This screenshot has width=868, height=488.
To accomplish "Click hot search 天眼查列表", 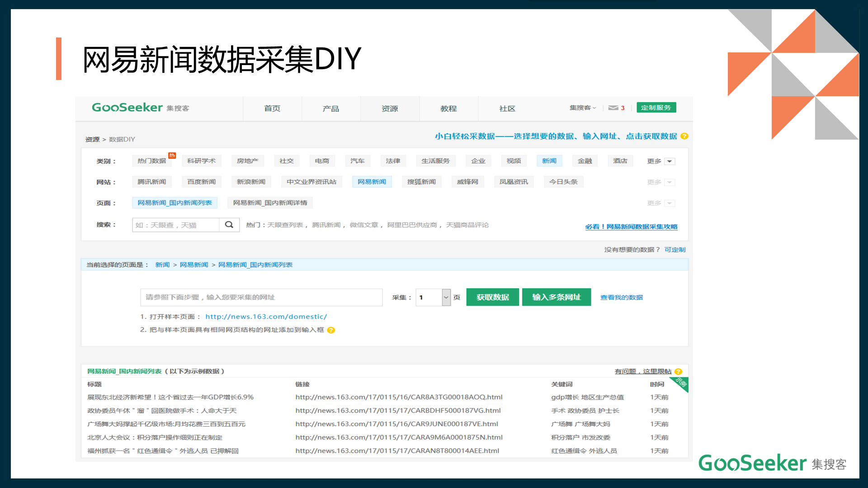I will click(285, 225).
